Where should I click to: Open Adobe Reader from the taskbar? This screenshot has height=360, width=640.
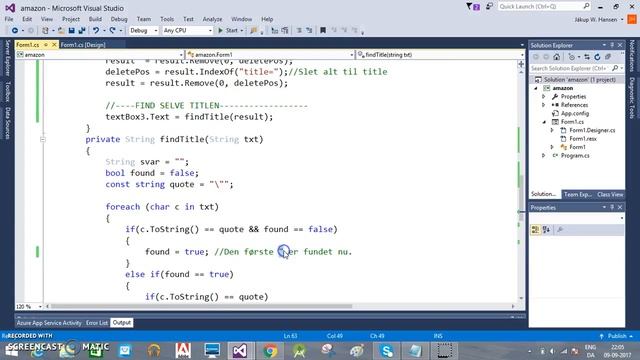pos(183,351)
